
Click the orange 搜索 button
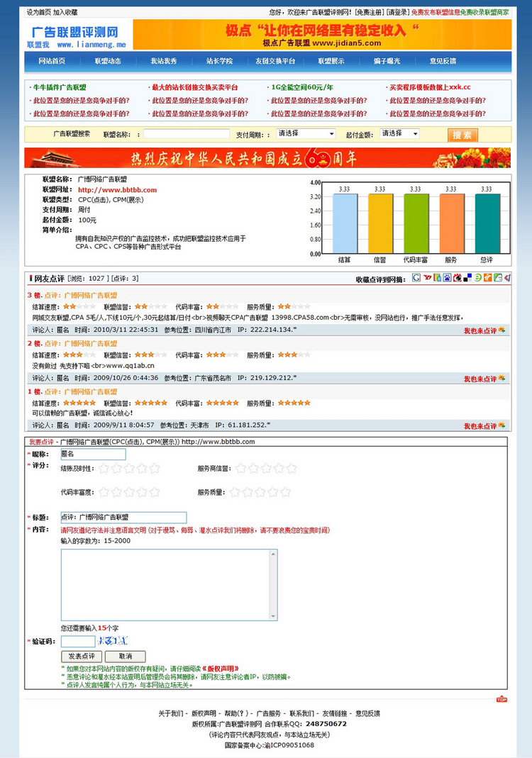tap(462, 135)
